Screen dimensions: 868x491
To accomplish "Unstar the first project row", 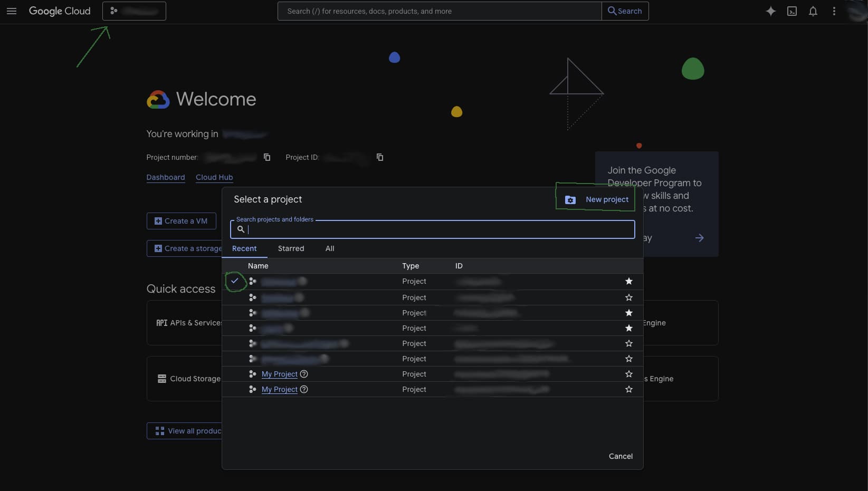I will [629, 282].
